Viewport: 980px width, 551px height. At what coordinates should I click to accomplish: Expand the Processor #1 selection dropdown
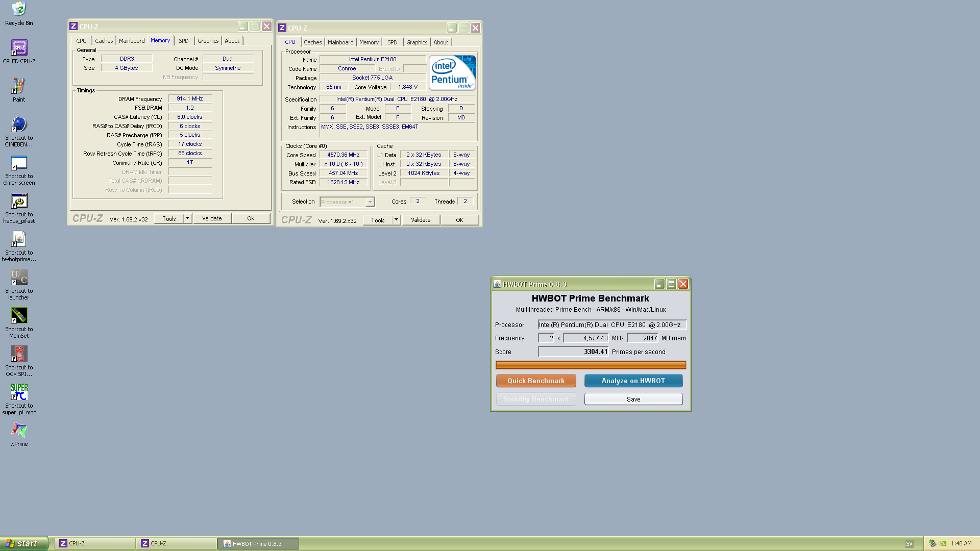tap(370, 202)
